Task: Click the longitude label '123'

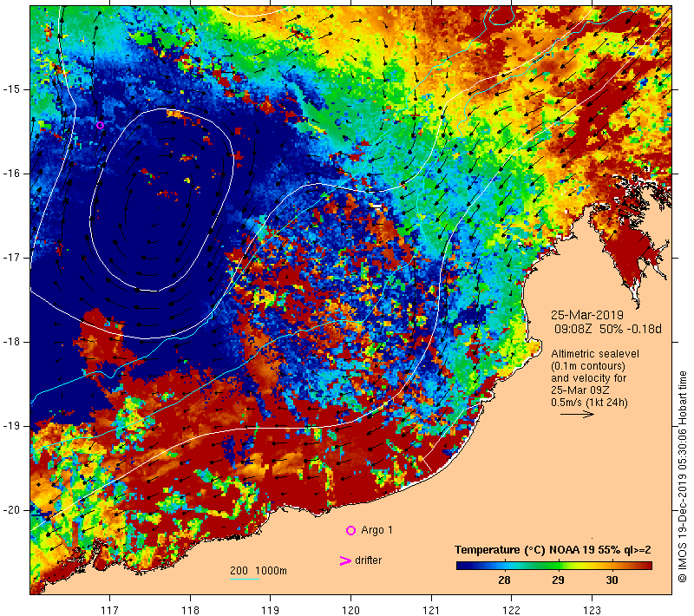Action: 592,610
